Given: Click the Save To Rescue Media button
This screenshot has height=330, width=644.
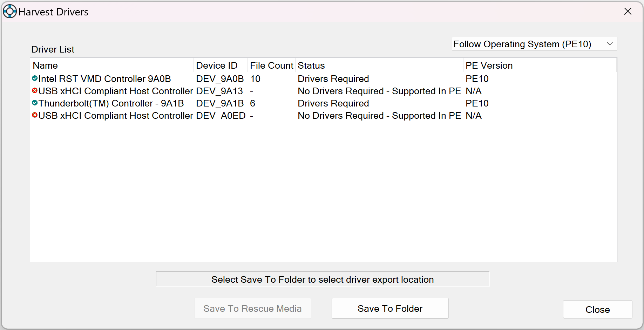Looking at the screenshot, I should tap(252, 309).
